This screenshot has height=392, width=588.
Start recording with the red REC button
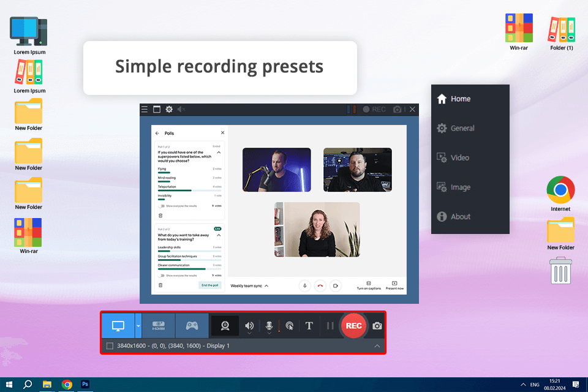tap(353, 326)
